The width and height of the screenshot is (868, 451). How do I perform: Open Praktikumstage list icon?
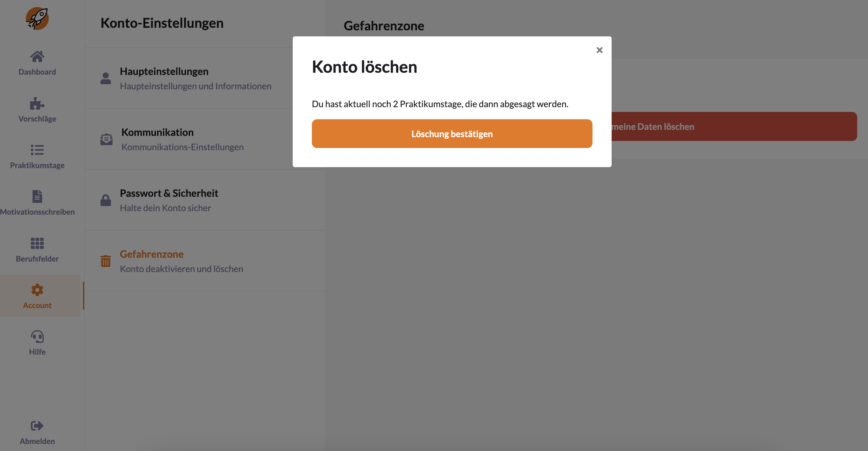click(37, 150)
